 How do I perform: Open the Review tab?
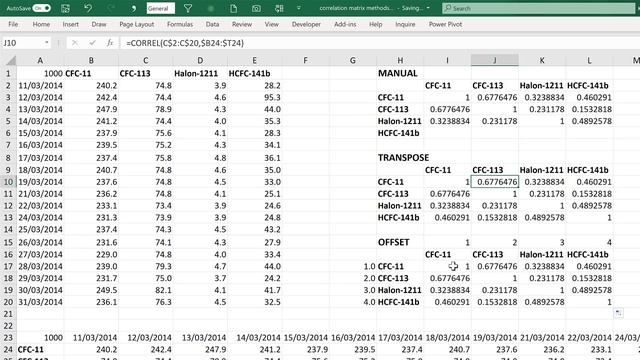(242, 24)
